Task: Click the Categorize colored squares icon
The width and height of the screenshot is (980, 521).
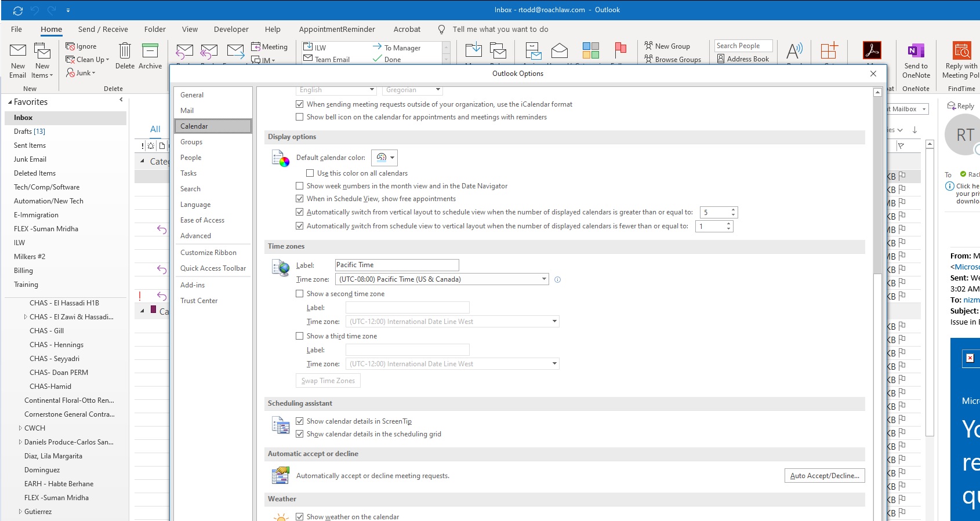Action: [591, 51]
